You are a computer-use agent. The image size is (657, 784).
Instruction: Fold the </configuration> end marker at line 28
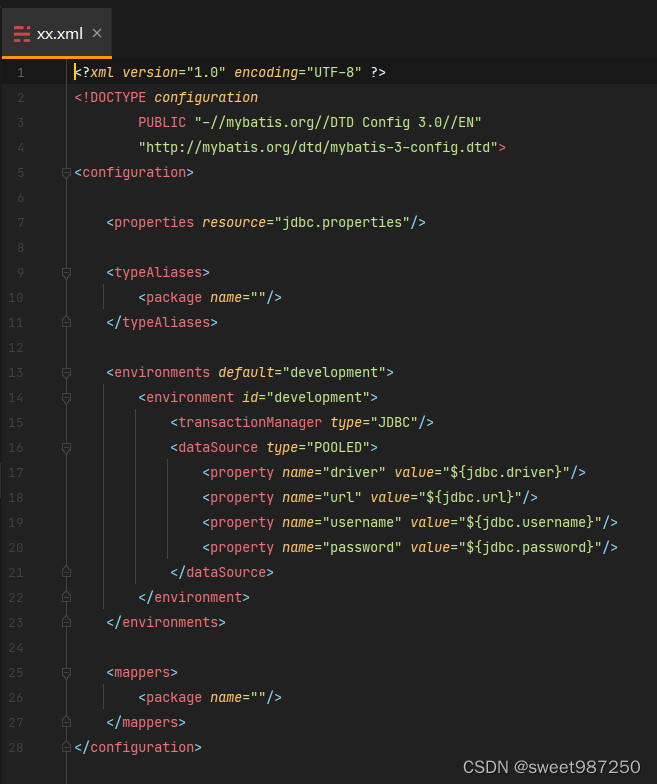coord(66,748)
